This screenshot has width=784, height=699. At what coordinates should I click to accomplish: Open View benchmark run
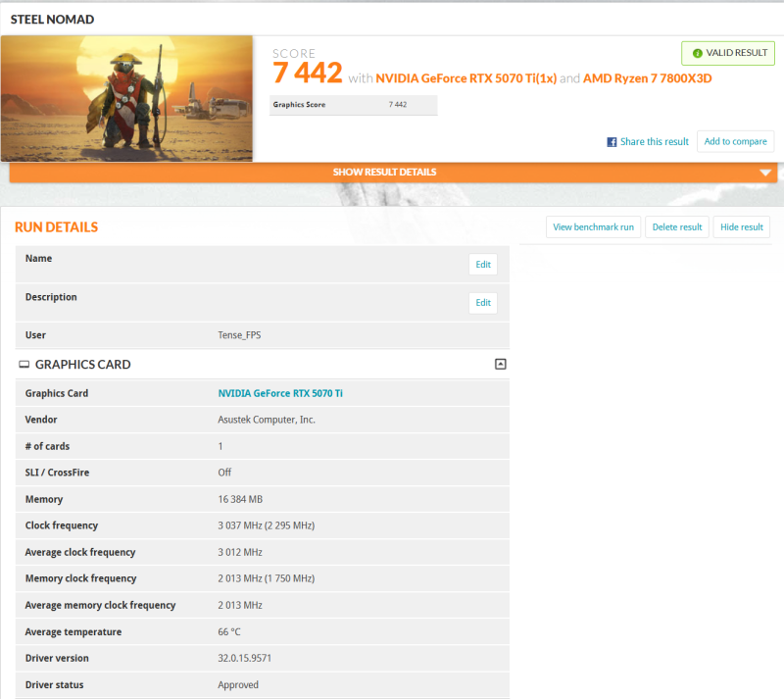593,227
